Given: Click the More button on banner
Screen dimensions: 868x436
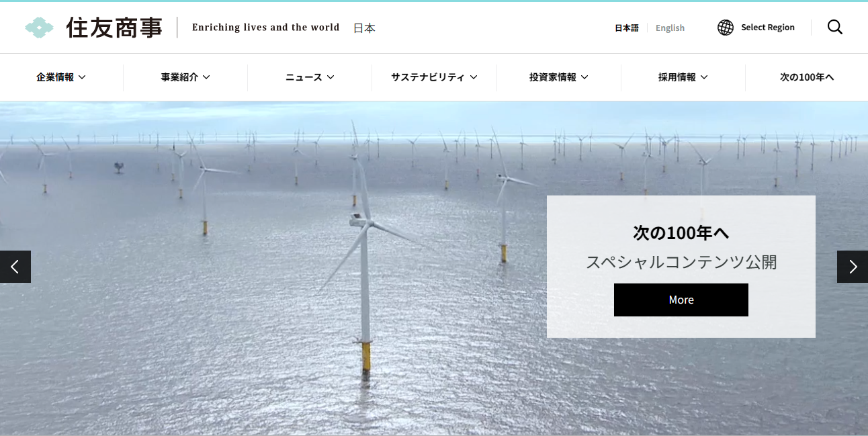Looking at the screenshot, I should point(681,300).
